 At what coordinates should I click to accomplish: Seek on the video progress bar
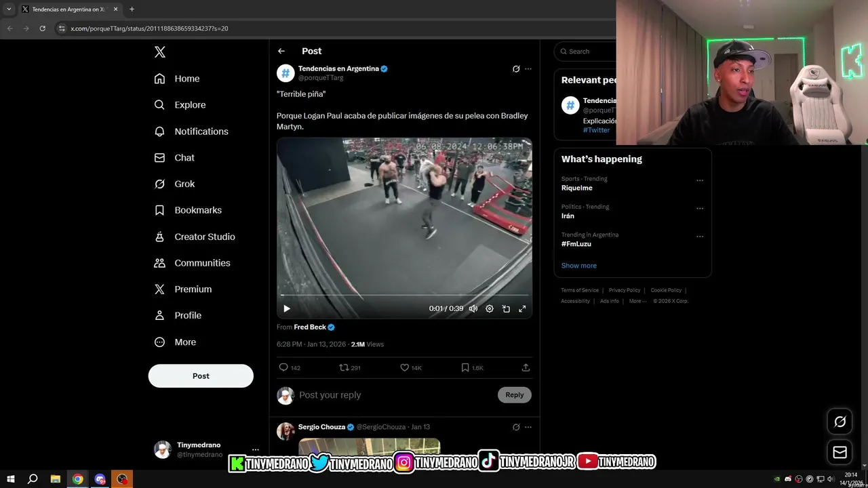[x=404, y=296]
